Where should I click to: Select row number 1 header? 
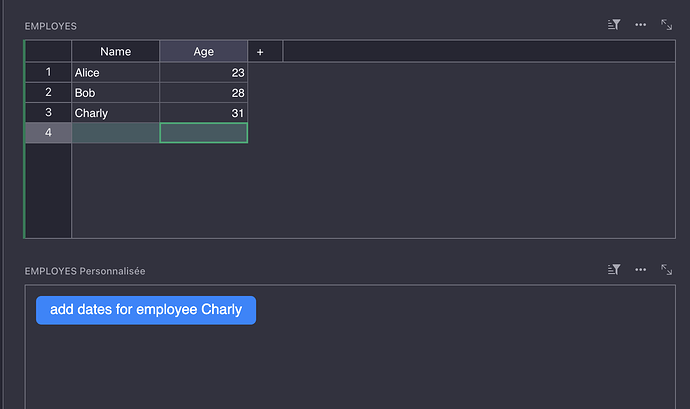click(x=48, y=72)
